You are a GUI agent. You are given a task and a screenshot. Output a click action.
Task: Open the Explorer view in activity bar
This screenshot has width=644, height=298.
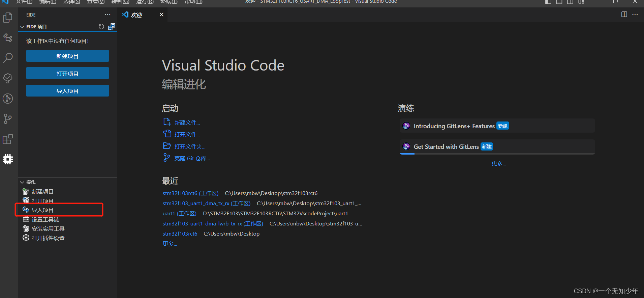coord(8,18)
